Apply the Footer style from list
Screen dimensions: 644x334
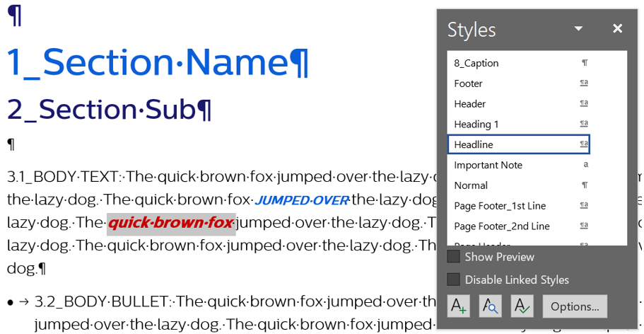tap(469, 83)
